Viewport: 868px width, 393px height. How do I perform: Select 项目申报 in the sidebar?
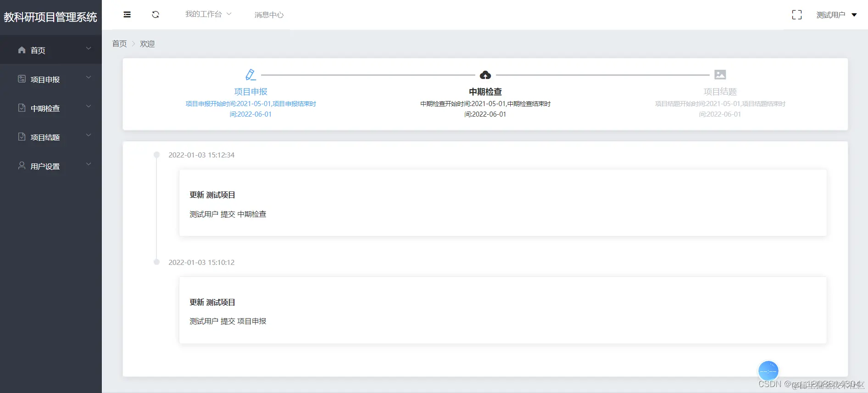[x=51, y=79]
